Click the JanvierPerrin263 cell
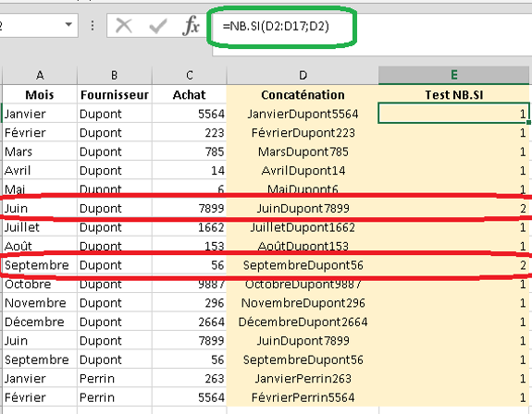 (x=303, y=379)
